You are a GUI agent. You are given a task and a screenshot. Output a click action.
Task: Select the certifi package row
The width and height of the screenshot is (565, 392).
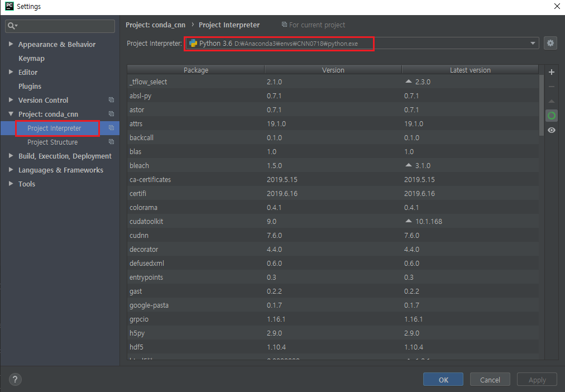tap(333, 193)
